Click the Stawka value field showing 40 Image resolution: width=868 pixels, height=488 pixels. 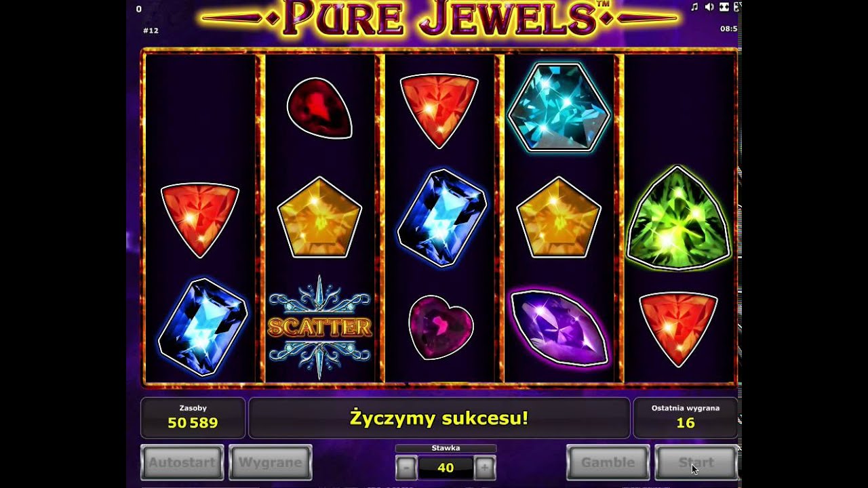coord(446,468)
